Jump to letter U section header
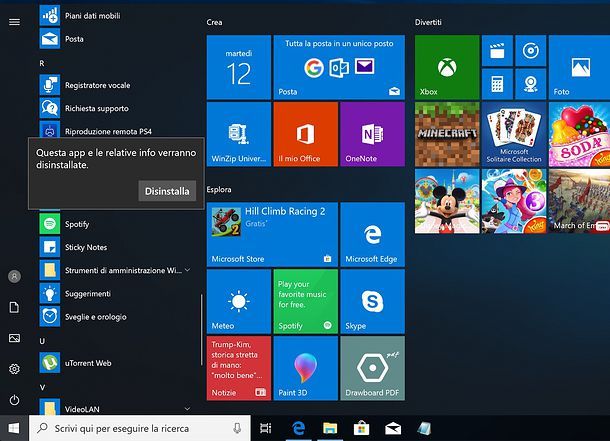The width and height of the screenshot is (610, 441). click(x=42, y=341)
